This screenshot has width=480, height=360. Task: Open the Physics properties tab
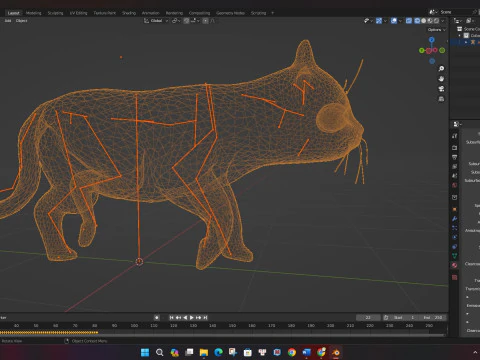(455, 237)
